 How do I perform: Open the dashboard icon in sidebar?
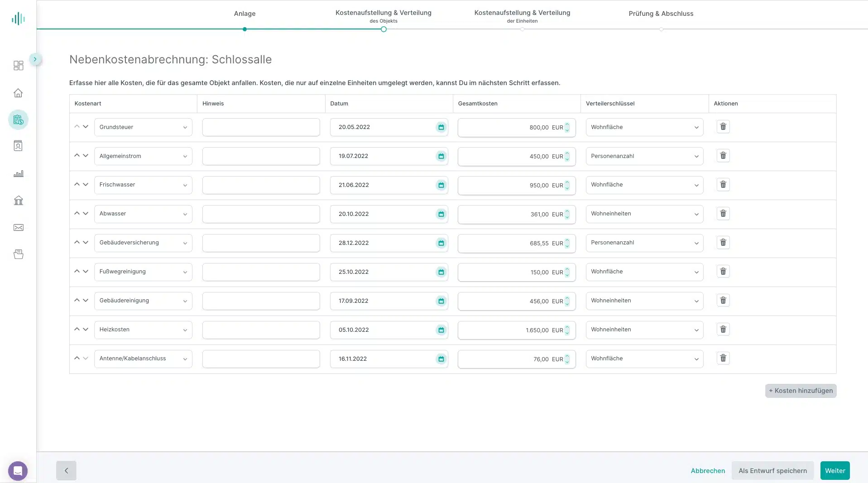click(x=18, y=66)
